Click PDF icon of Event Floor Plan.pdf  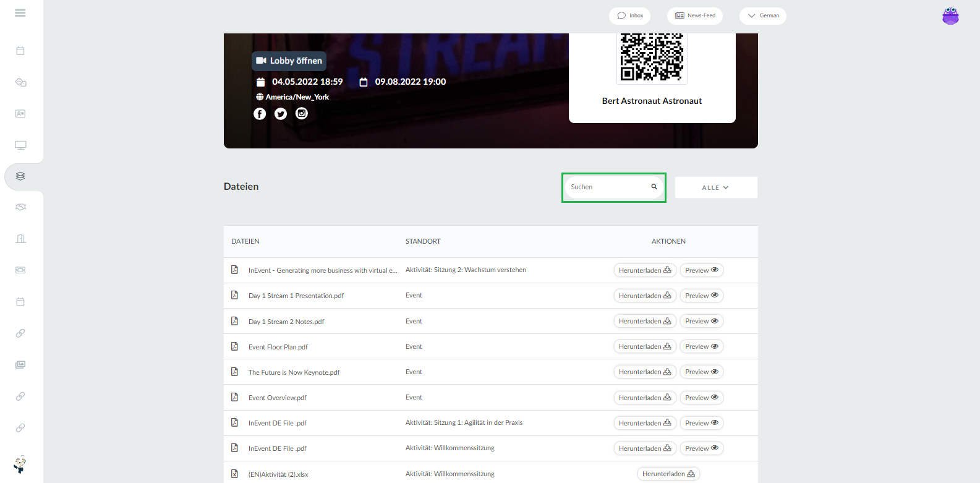(x=234, y=346)
